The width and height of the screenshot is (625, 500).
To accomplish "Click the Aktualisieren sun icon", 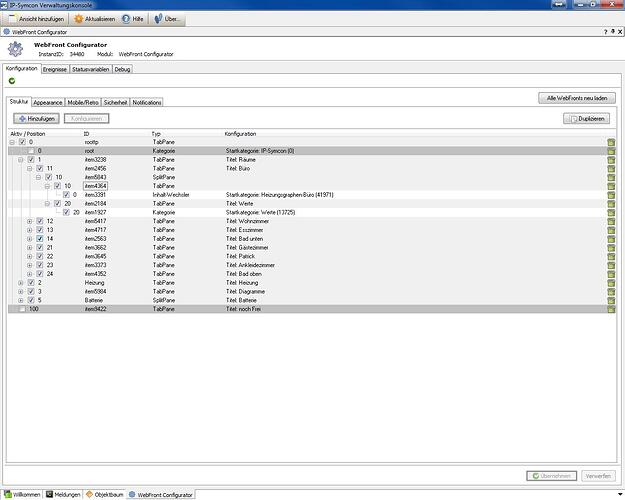I will pyautogui.click(x=79, y=19).
